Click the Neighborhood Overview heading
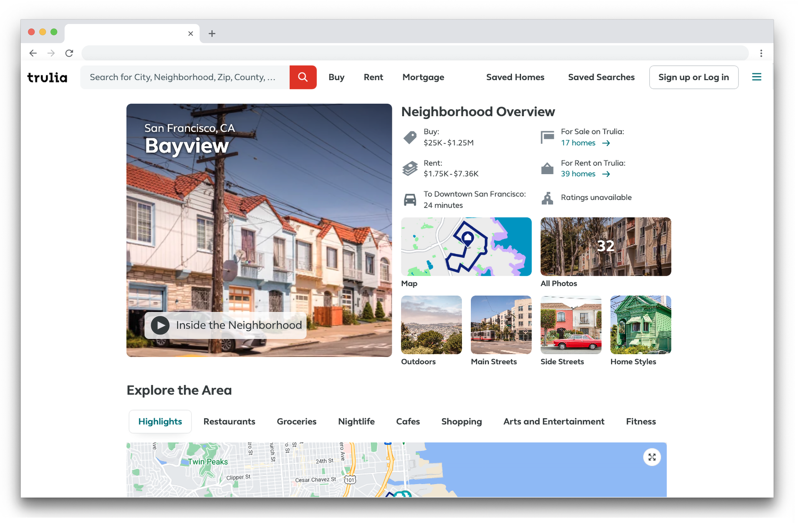Viewport: 798px width, 532px height. [478, 112]
